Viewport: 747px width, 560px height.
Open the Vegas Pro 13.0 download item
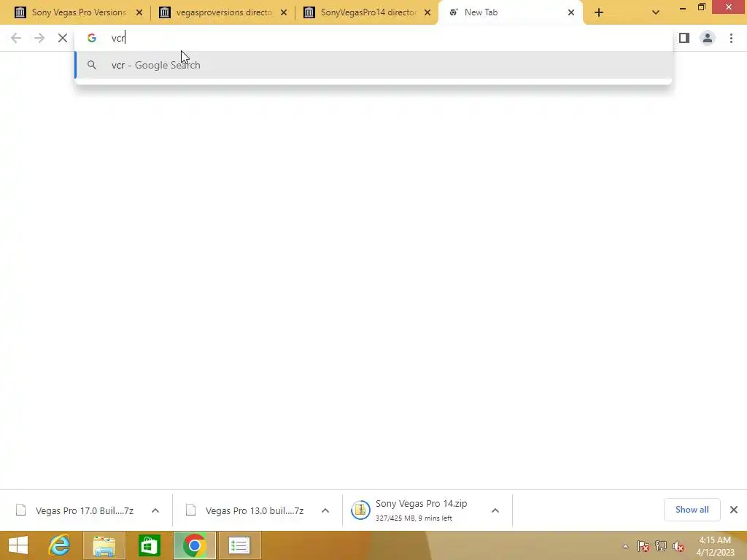pyautogui.click(x=255, y=510)
